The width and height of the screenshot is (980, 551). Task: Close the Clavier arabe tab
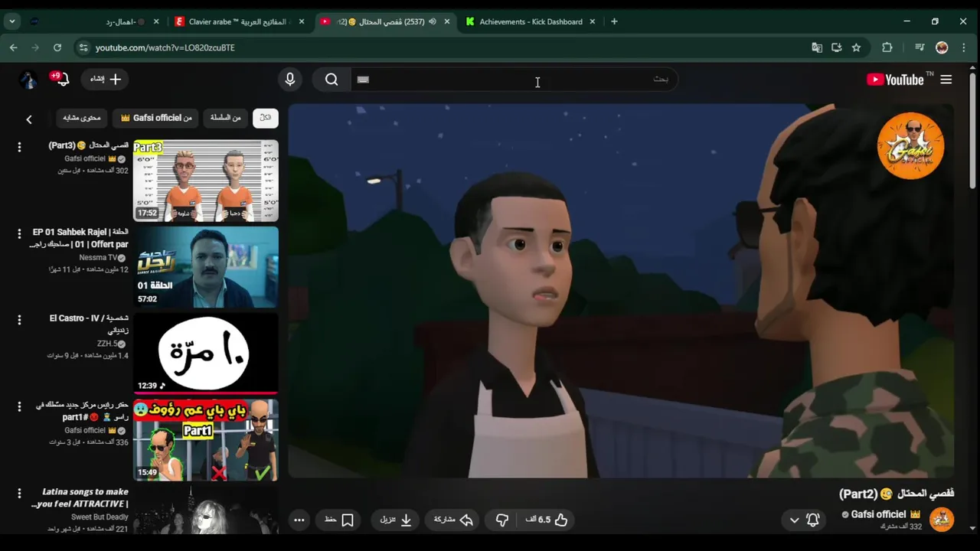[302, 21]
